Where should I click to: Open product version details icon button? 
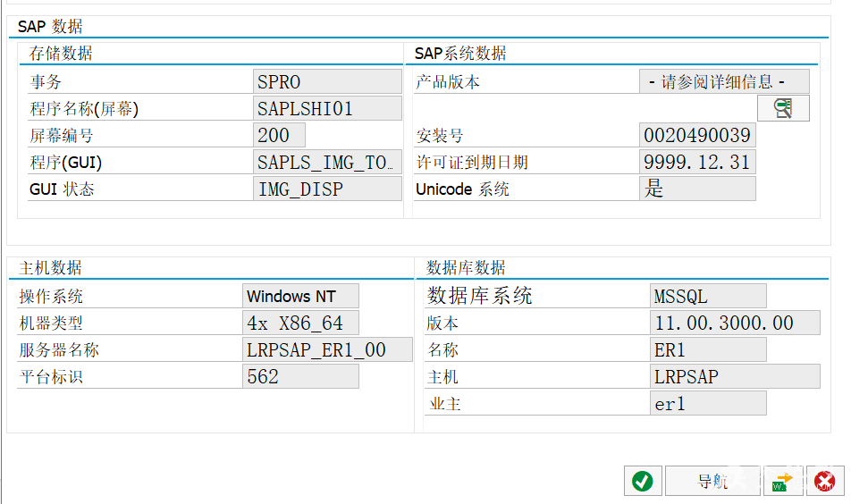click(x=783, y=108)
